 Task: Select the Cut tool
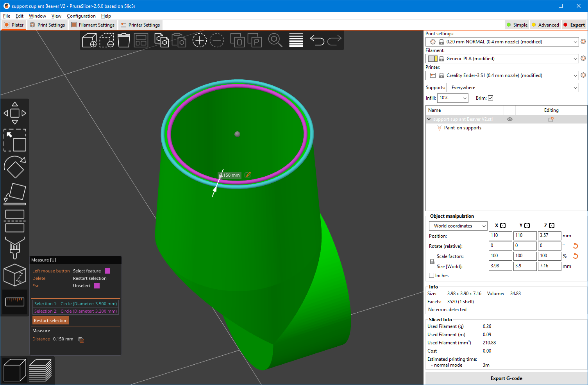(x=15, y=221)
